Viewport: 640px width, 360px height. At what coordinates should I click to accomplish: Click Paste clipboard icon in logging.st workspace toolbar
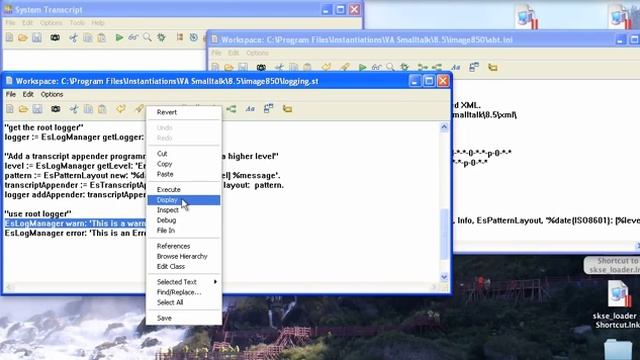pyautogui.click(x=102, y=109)
